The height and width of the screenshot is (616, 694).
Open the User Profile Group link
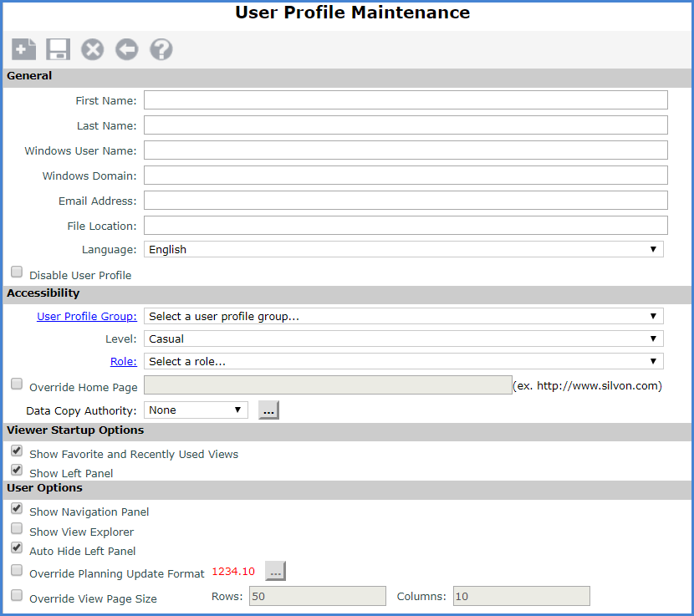coord(87,316)
